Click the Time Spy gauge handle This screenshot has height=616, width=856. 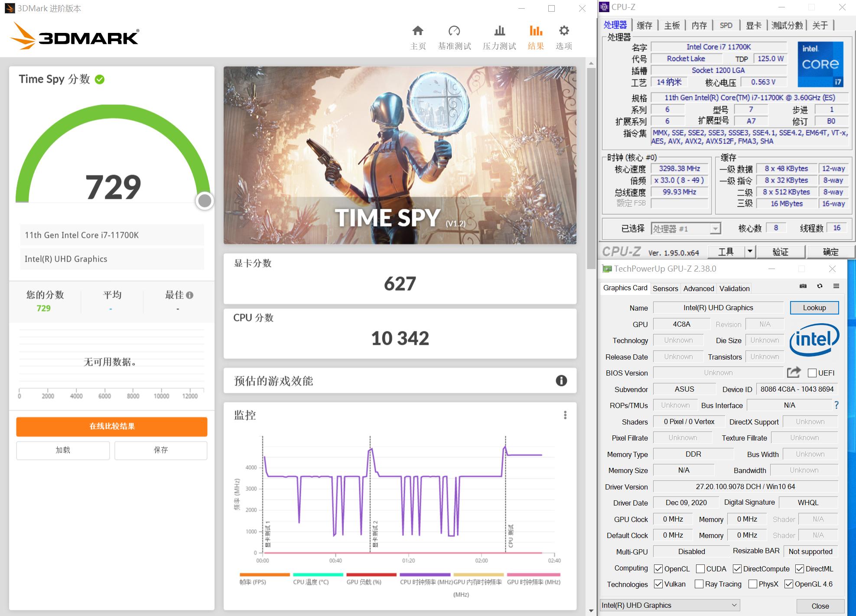[203, 201]
